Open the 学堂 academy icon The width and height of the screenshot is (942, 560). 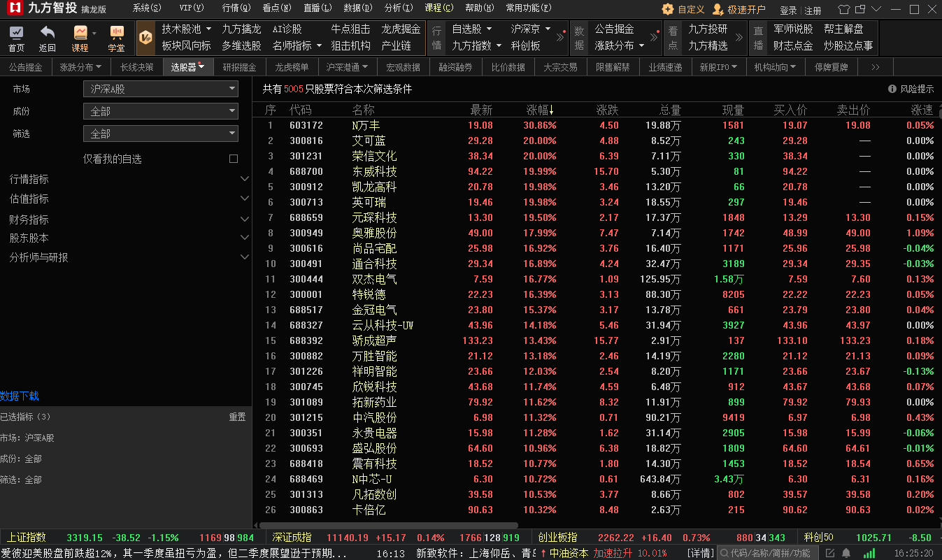click(x=116, y=38)
